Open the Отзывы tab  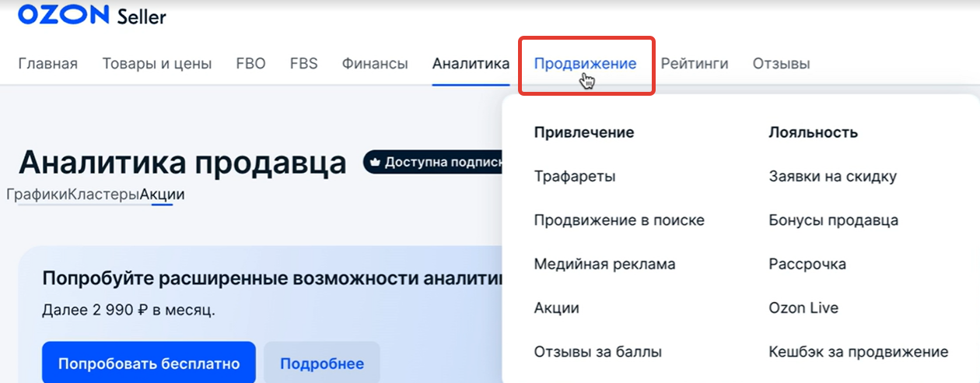point(781,64)
